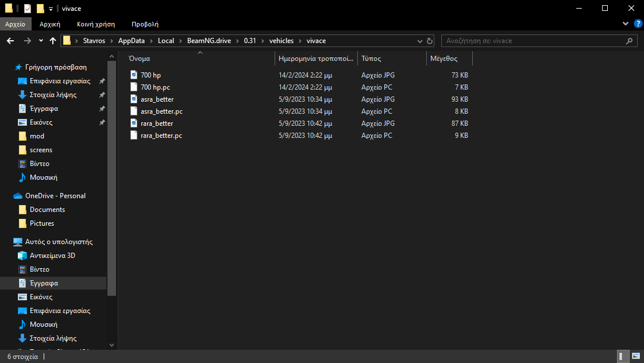Select the asra_better.pc file icon
The image size is (644, 363).
(133, 111)
